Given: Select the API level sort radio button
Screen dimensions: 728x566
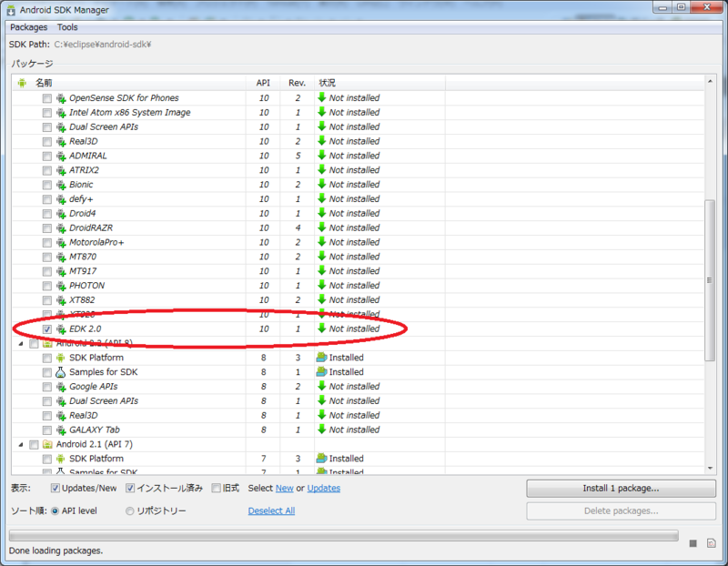Looking at the screenshot, I should pos(55,510).
